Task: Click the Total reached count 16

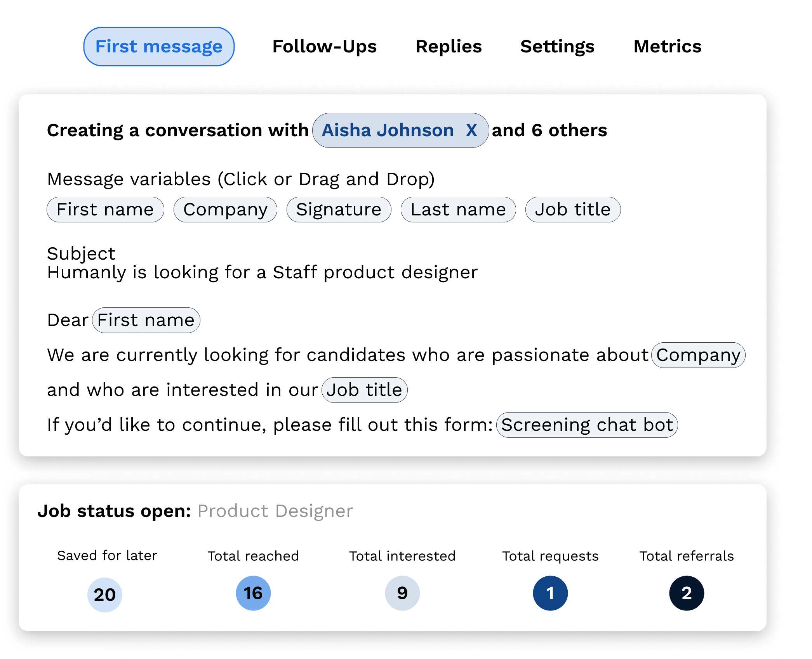Action: (x=253, y=593)
